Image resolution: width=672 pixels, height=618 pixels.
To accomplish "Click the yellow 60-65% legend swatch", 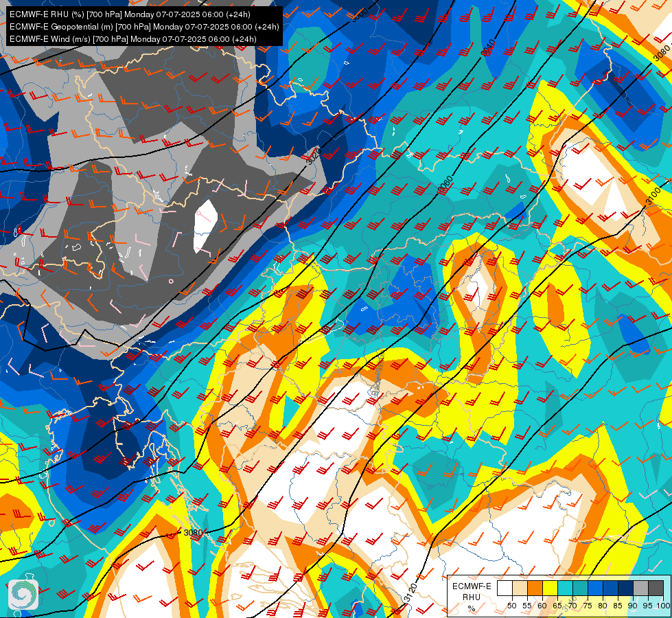I will tap(551, 588).
